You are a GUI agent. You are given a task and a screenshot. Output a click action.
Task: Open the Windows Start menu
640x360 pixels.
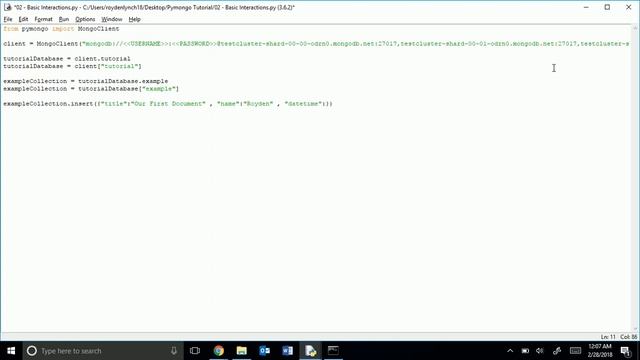click(11, 351)
